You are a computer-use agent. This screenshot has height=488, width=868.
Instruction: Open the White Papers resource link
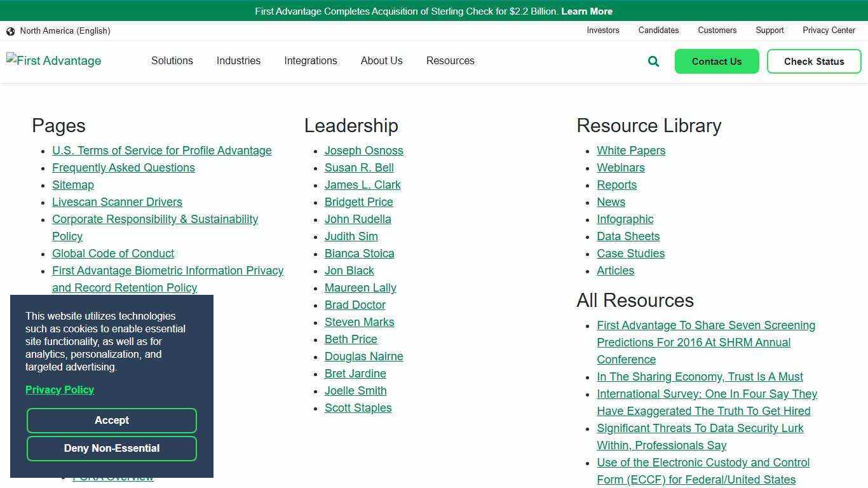pyautogui.click(x=630, y=151)
